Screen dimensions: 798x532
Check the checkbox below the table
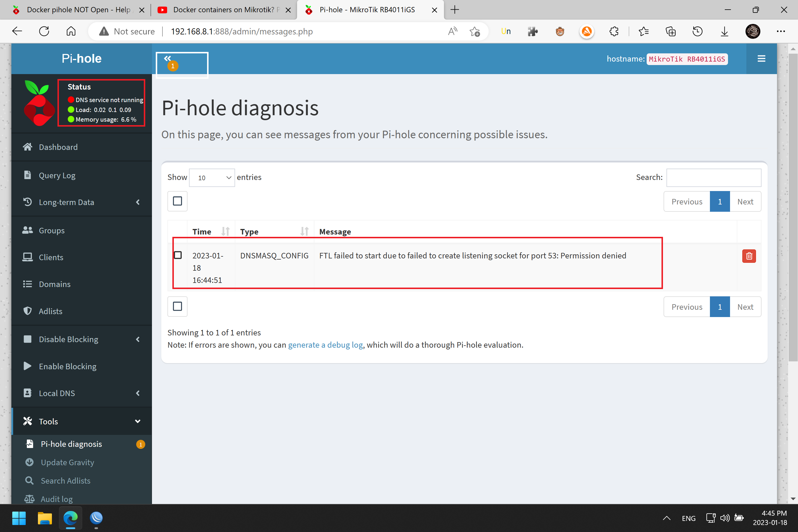click(177, 306)
